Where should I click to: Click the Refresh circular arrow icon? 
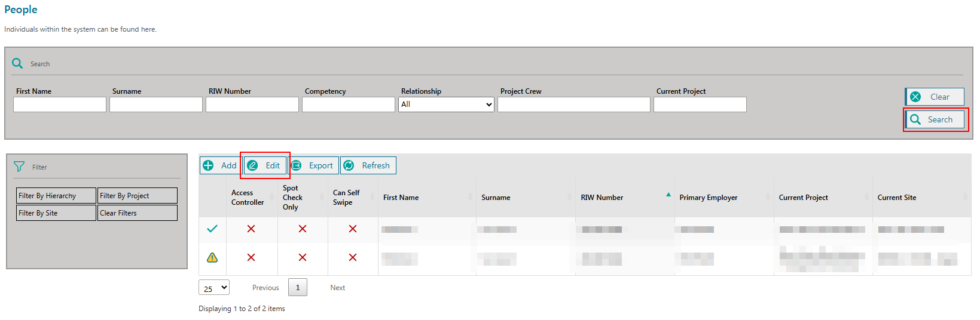(349, 165)
